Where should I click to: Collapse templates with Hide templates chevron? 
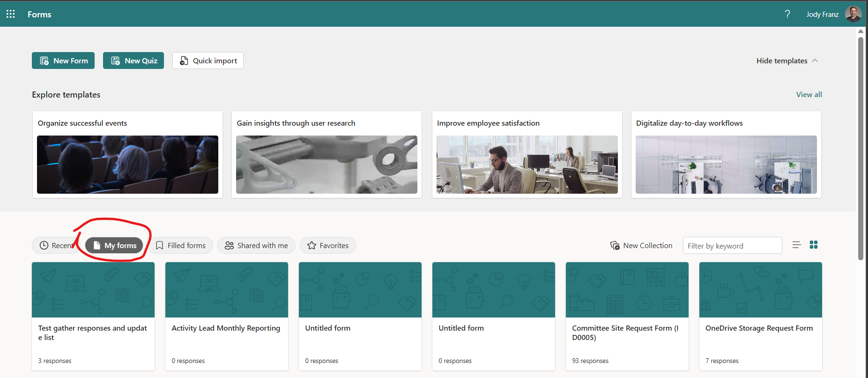tap(815, 60)
